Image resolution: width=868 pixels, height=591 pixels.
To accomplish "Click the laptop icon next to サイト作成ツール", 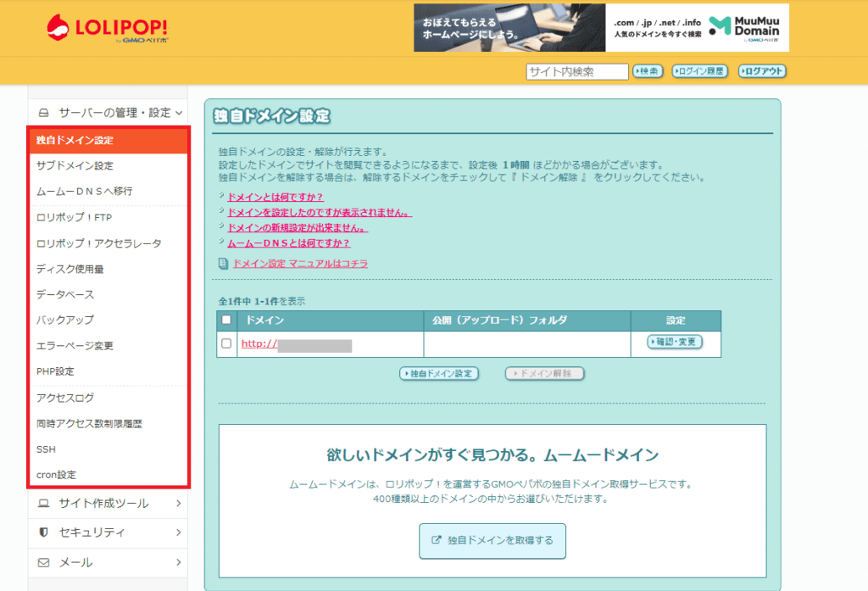I will 44,504.
